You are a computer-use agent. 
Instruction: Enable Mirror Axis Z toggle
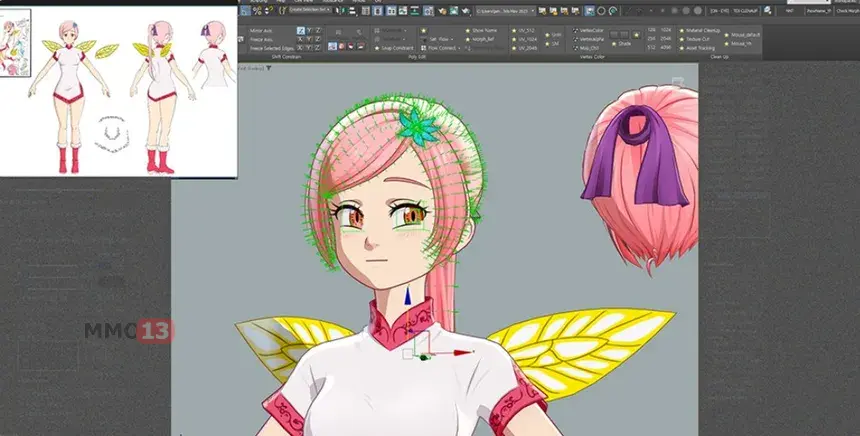[x=318, y=30]
